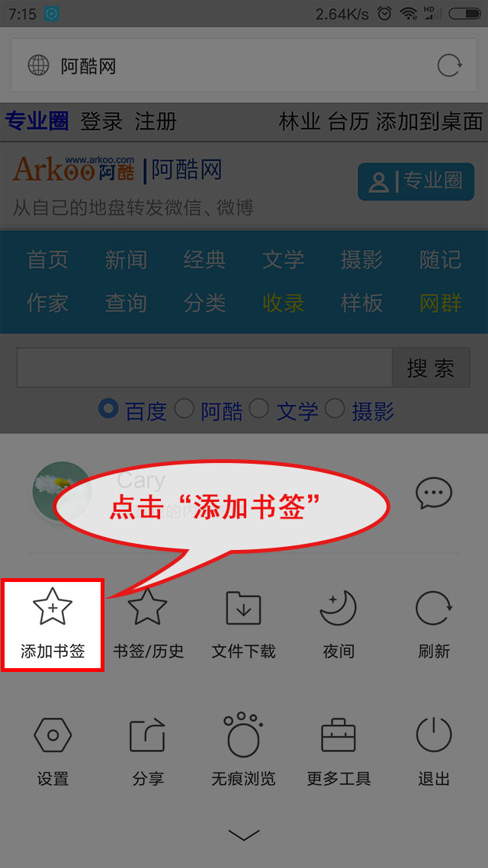Select the 百度 search radio button
Viewport: 488px width, 868px height.
point(108,409)
